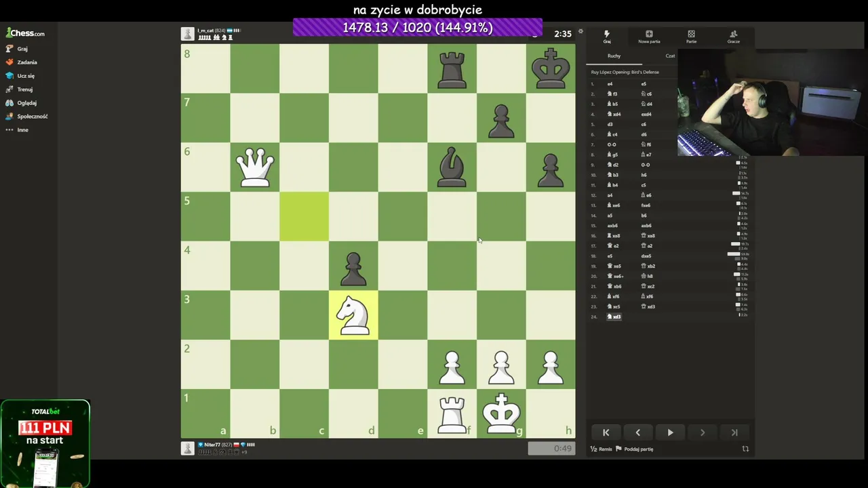Select move 15 axb6 white move

pyautogui.click(x=612, y=226)
